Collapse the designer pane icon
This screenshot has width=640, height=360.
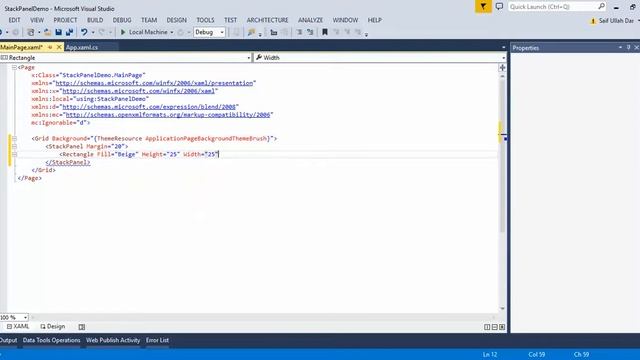[502, 327]
